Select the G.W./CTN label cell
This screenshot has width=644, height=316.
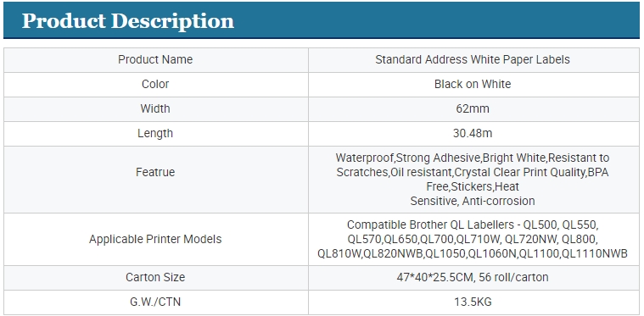[155, 302]
